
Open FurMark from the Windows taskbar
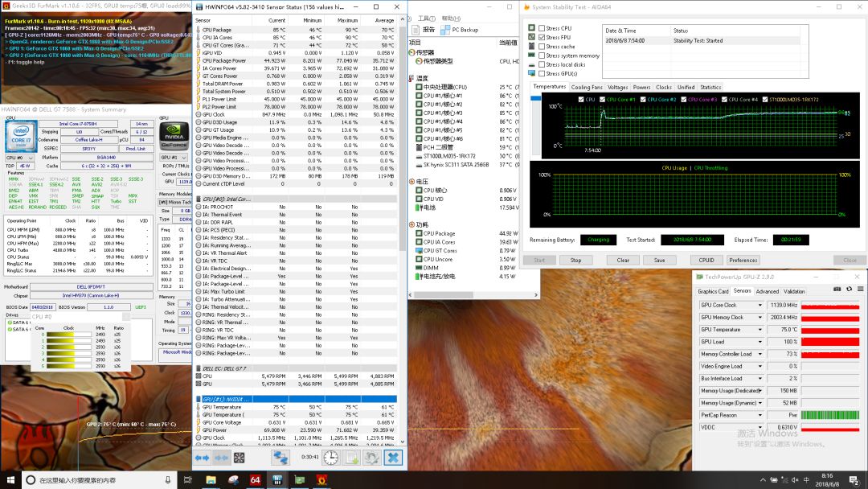(x=321, y=480)
